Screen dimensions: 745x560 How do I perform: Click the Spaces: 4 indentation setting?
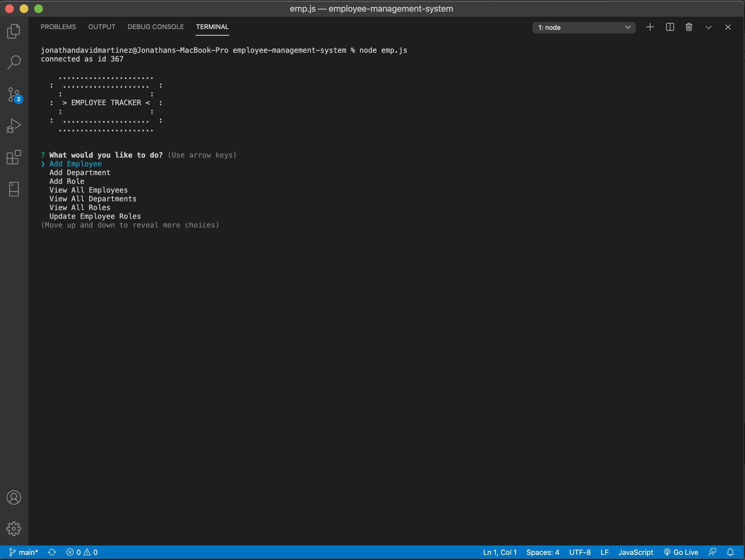click(x=542, y=552)
